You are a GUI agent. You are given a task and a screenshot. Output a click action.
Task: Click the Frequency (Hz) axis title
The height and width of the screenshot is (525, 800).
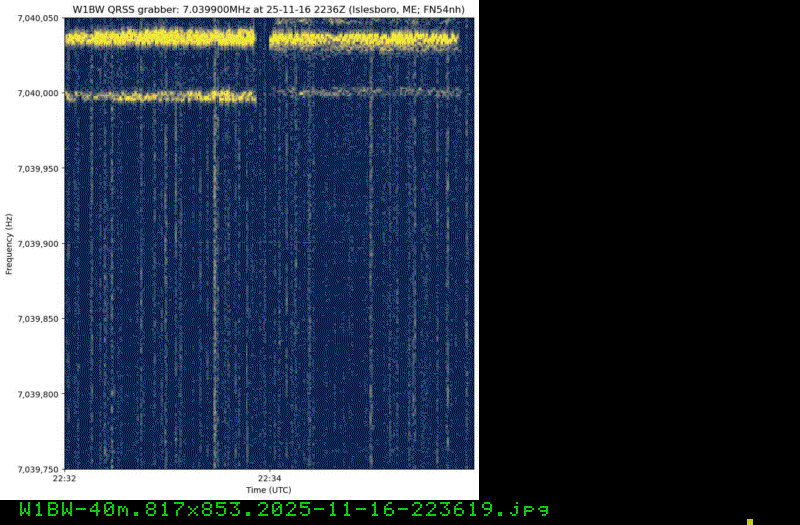(9, 243)
